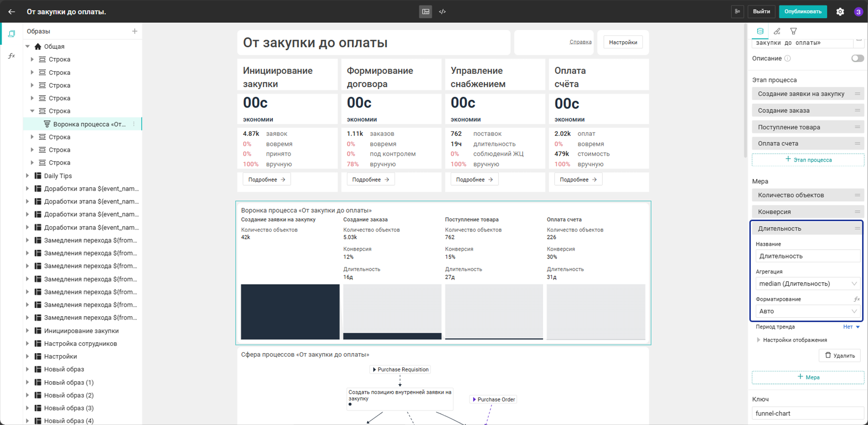Click the Удалить button
868x425 pixels.
840,356
